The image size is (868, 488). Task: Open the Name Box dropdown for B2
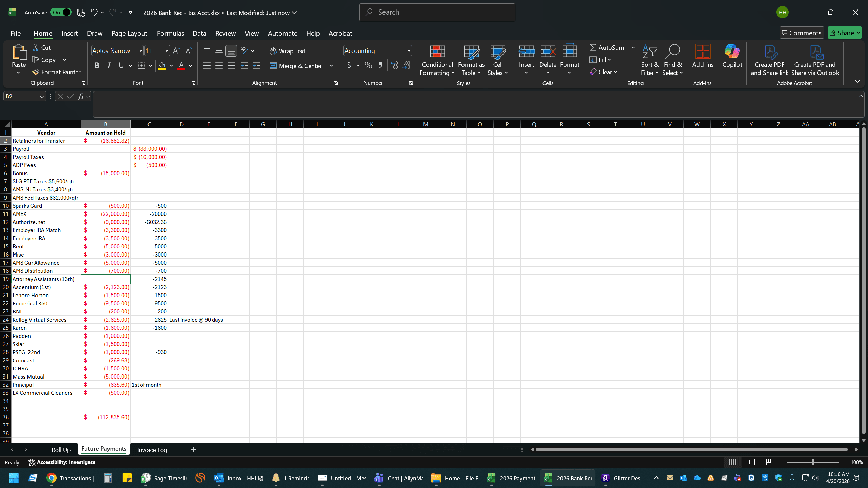tap(42, 97)
